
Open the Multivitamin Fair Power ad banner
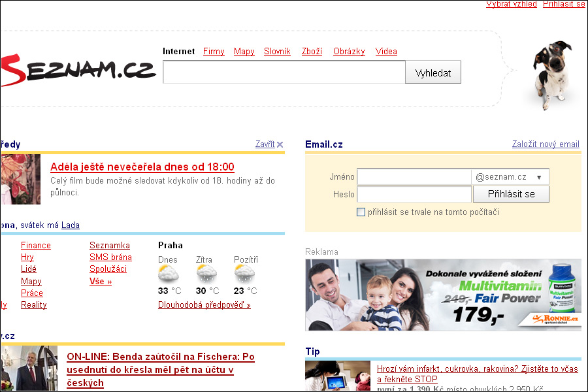(443, 295)
